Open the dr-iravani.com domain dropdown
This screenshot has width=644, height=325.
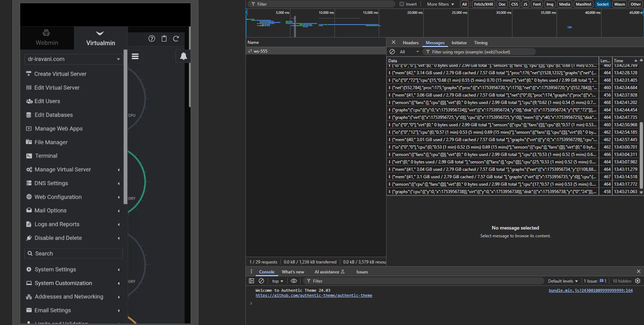(74, 59)
